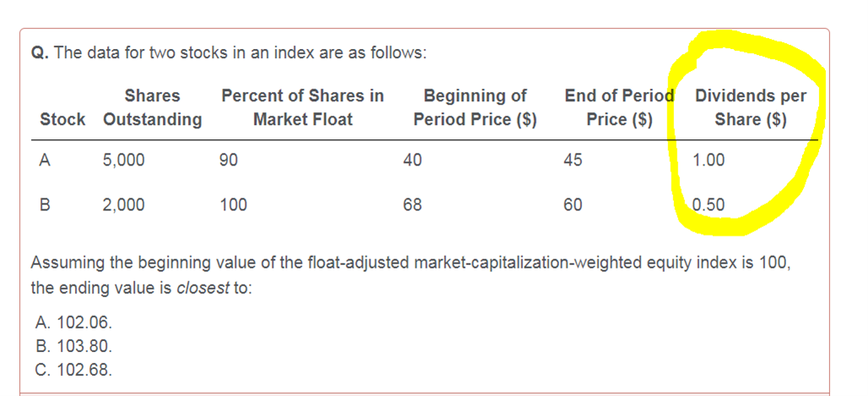Viewport: 868px width, 396px height.
Task: Click Stock A's market float percent 90
Action: pos(229,160)
